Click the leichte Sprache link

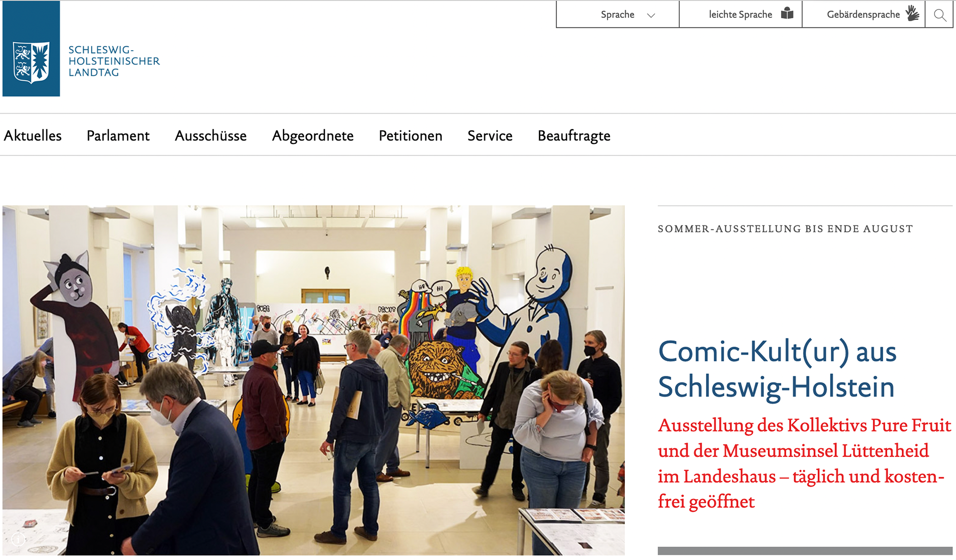pyautogui.click(x=740, y=14)
